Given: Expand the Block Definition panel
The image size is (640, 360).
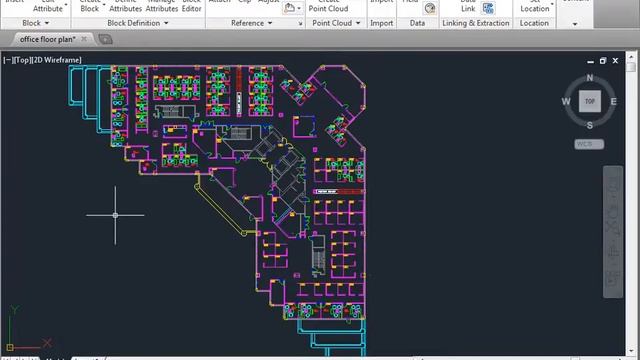Looking at the screenshot, I should (x=138, y=23).
